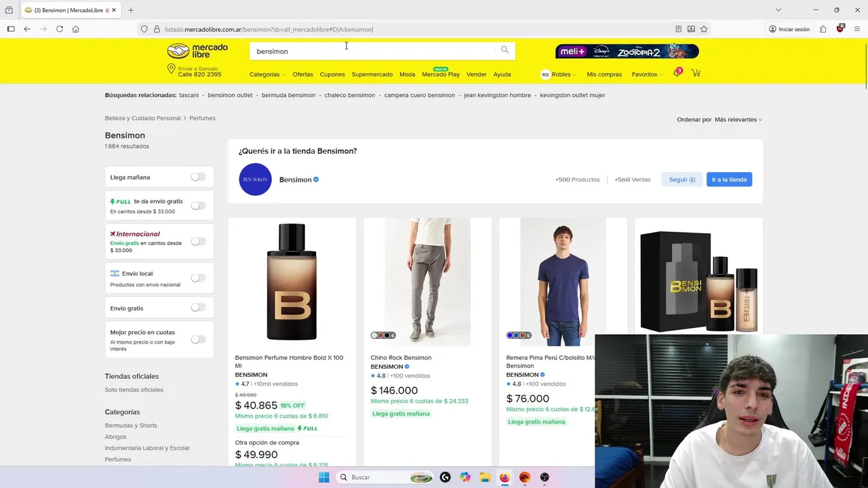This screenshot has height=488, width=868.
Task: Close the Bensimon MercadoLibre tab
Action: pyautogui.click(x=114, y=10)
